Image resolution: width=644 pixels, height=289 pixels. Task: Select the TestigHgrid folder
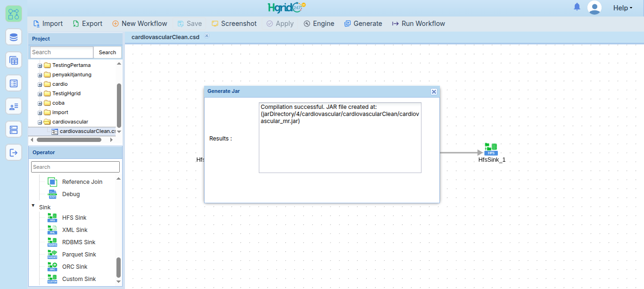[66, 93]
